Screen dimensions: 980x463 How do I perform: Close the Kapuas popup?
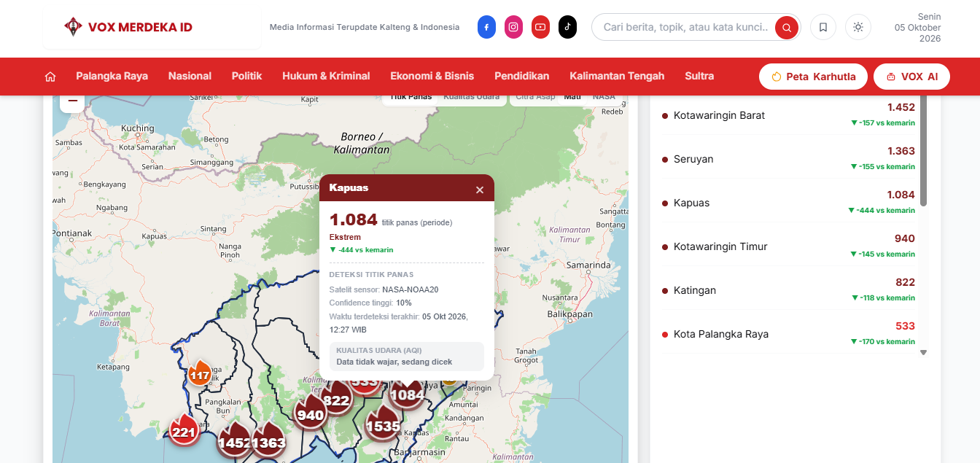click(480, 190)
